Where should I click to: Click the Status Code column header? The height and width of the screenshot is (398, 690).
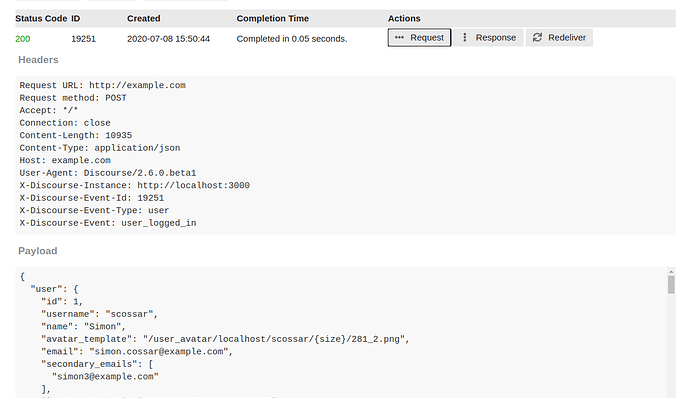pyautogui.click(x=41, y=18)
